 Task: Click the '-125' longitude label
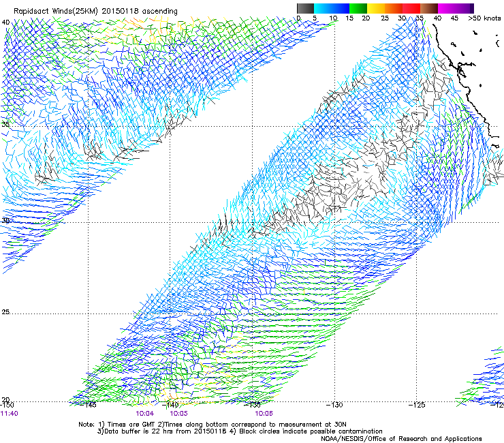[417, 405]
